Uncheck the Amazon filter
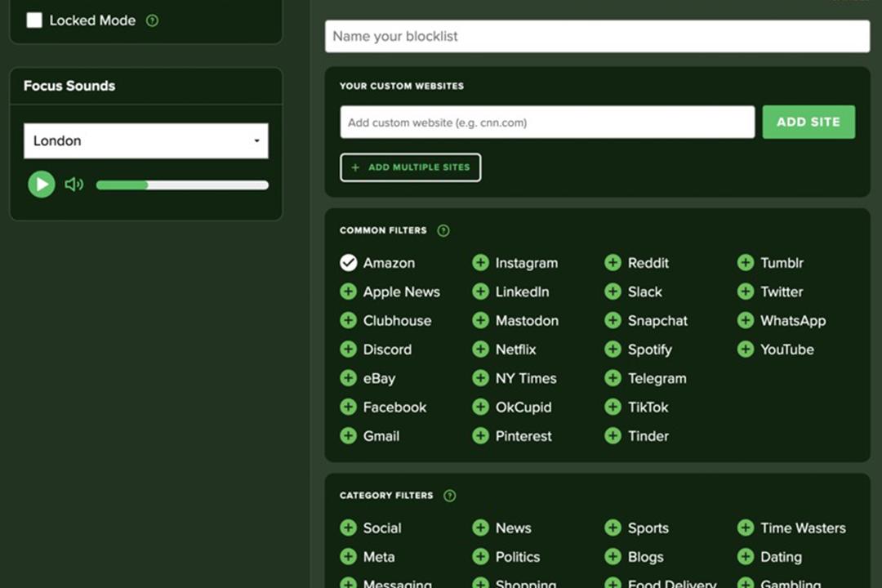 point(348,263)
